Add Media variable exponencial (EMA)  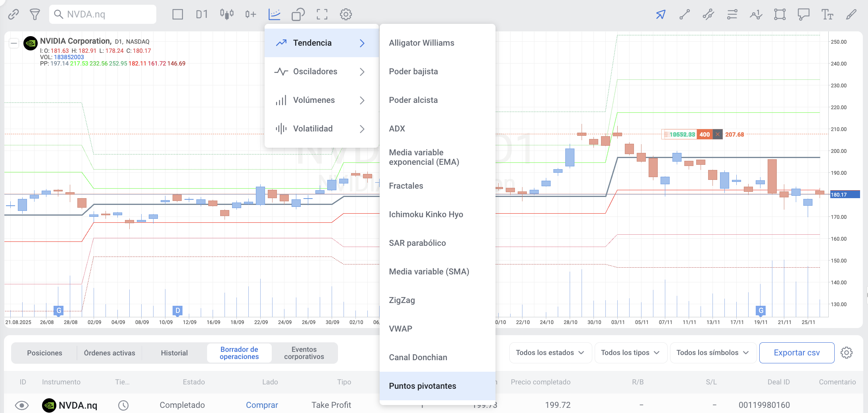438,157
